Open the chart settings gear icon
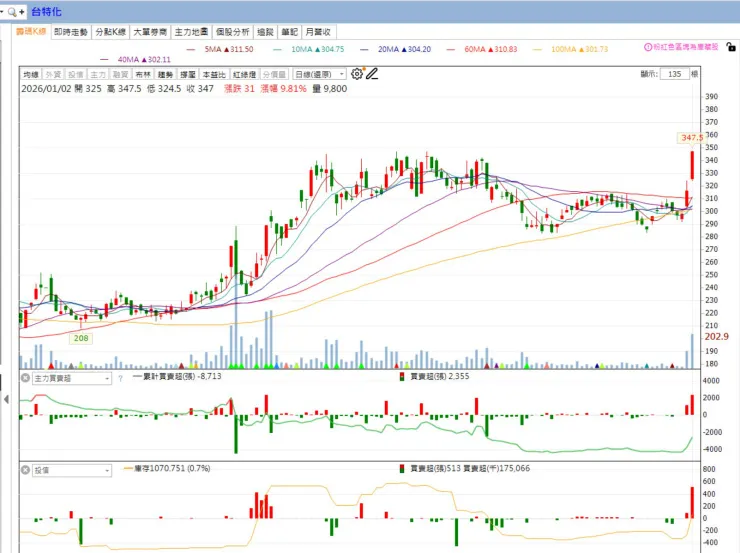Screen dimensions: 740x553 pos(357,74)
